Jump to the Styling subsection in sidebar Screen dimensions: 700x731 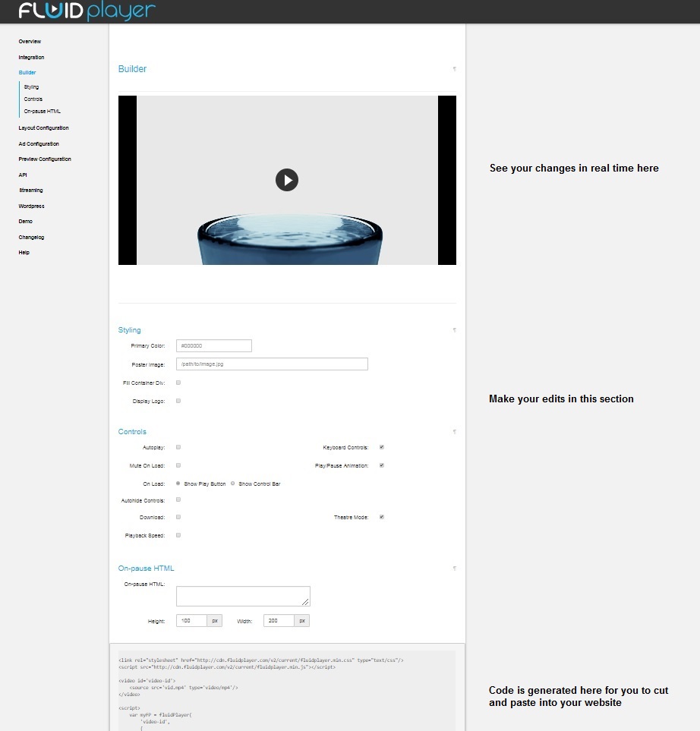(31, 87)
